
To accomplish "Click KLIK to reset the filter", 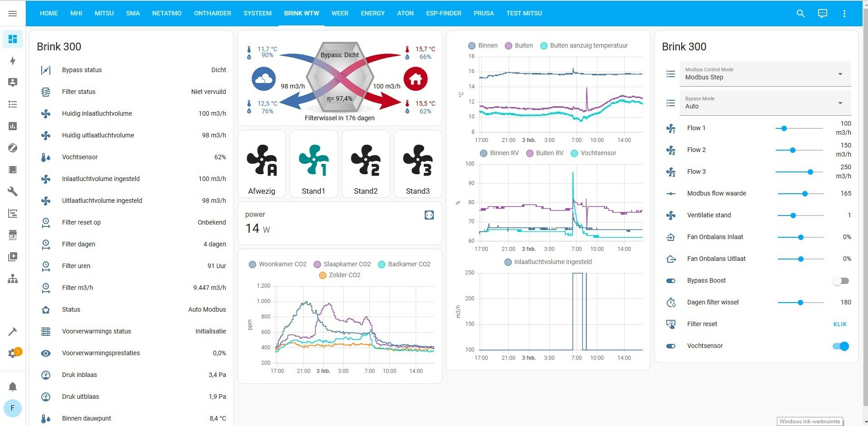I will (840, 324).
